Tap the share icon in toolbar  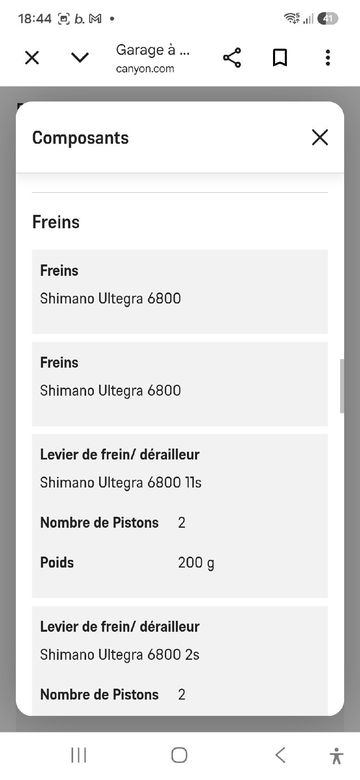(x=232, y=58)
